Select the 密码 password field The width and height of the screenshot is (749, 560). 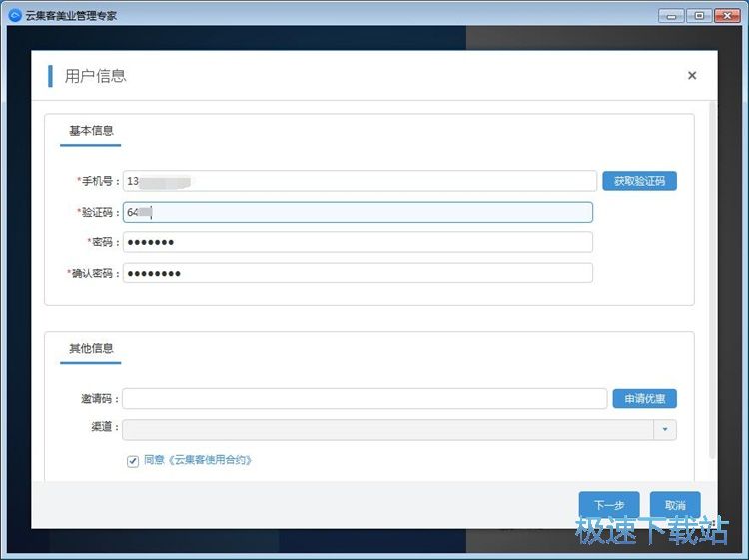[x=358, y=242]
